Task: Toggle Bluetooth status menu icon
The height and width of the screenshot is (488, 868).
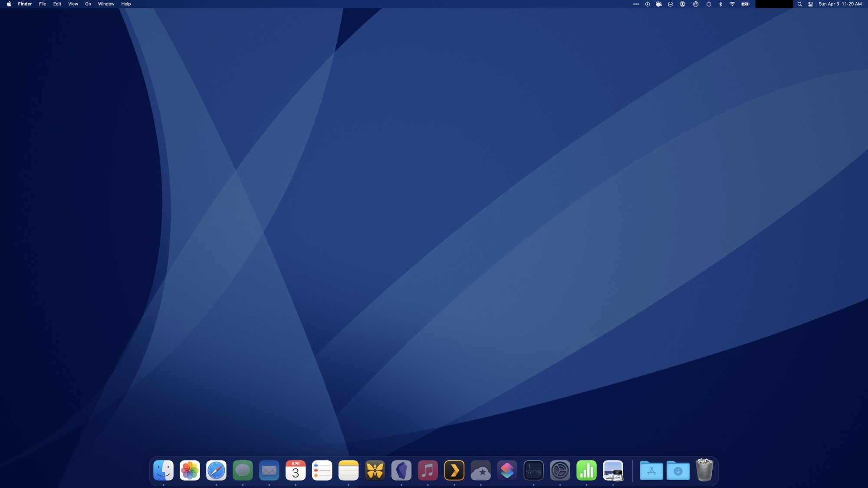Action: point(720,4)
